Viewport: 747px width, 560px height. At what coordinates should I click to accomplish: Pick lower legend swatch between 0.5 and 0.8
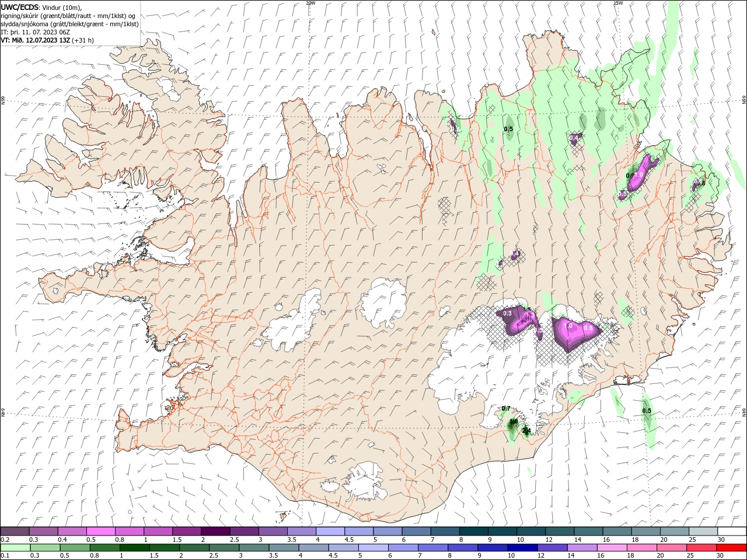[x=74, y=548]
